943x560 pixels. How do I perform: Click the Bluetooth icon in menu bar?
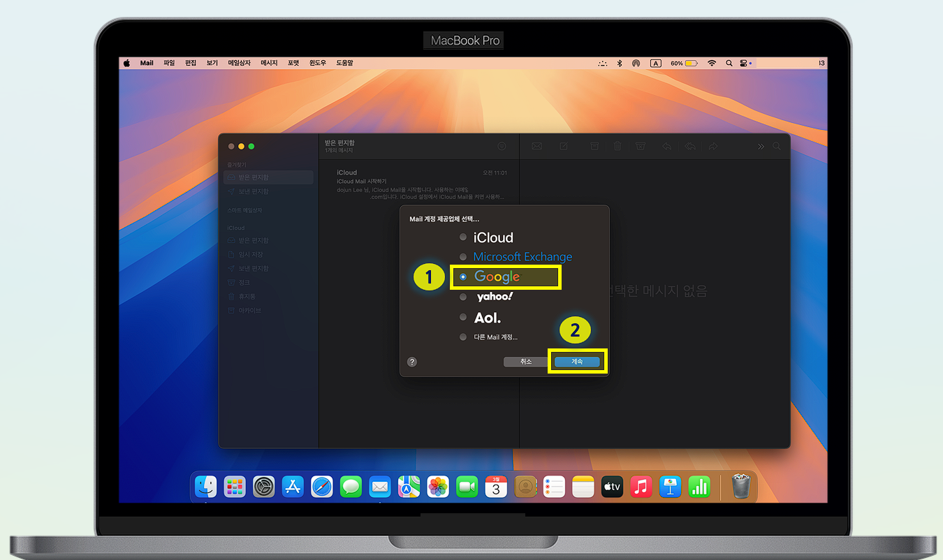pos(619,63)
